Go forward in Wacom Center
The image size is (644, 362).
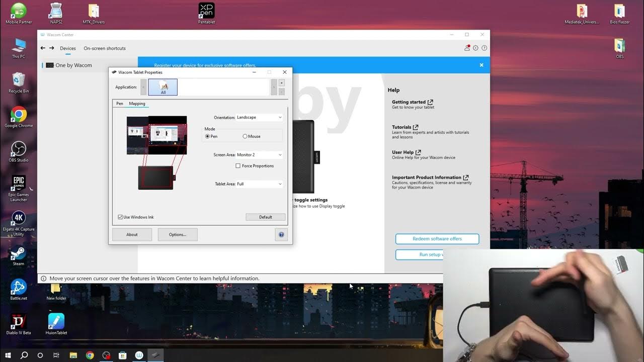pyautogui.click(x=52, y=48)
